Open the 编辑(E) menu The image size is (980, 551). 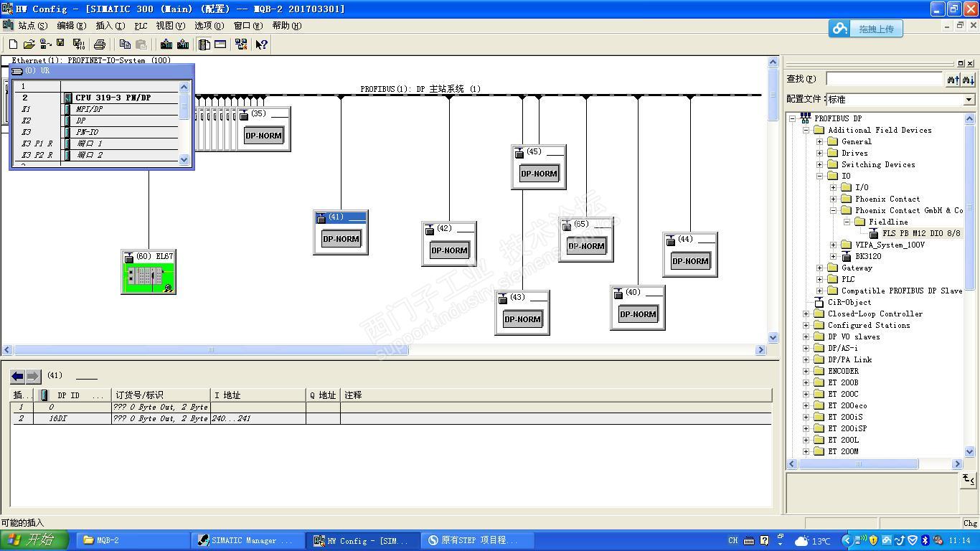click(71, 26)
